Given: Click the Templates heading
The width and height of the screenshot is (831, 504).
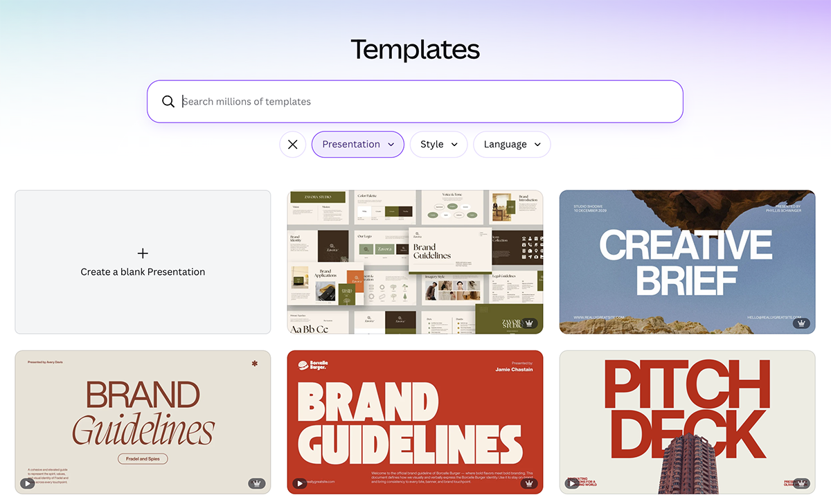Looking at the screenshot, I should coord(415,50).
